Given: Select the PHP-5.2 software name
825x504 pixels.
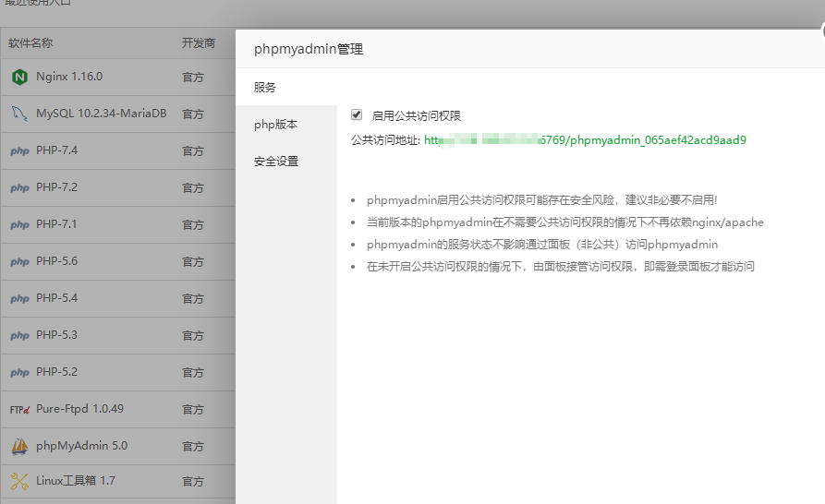Looking at the screenshot, I should [x=56, y=372].
